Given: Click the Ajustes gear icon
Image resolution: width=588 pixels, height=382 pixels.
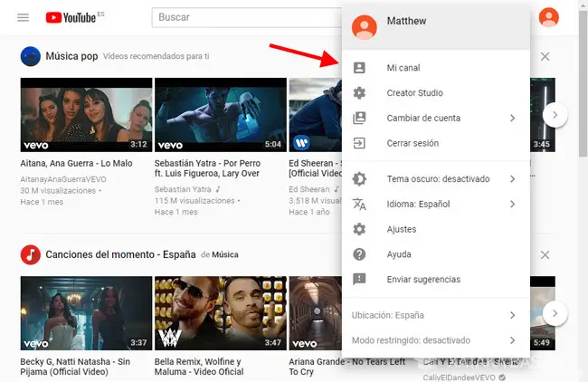Looking at the screenshot, I should [x=359, y=229].
